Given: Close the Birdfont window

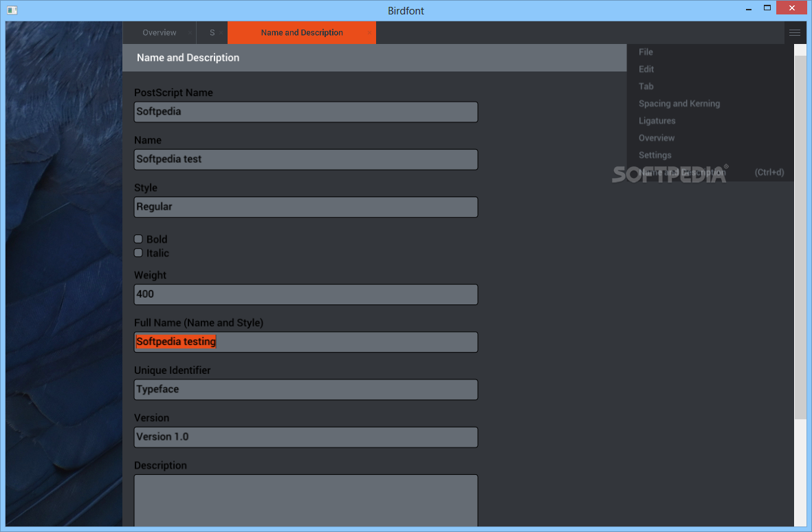Looking at the screenshot, I should point(792,8).
